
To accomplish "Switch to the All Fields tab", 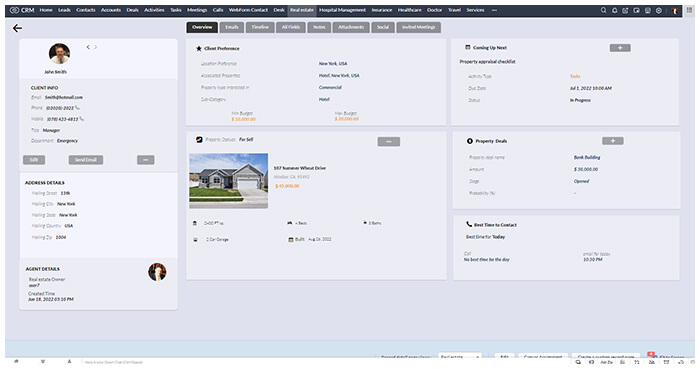I will (x=291, y=27).
